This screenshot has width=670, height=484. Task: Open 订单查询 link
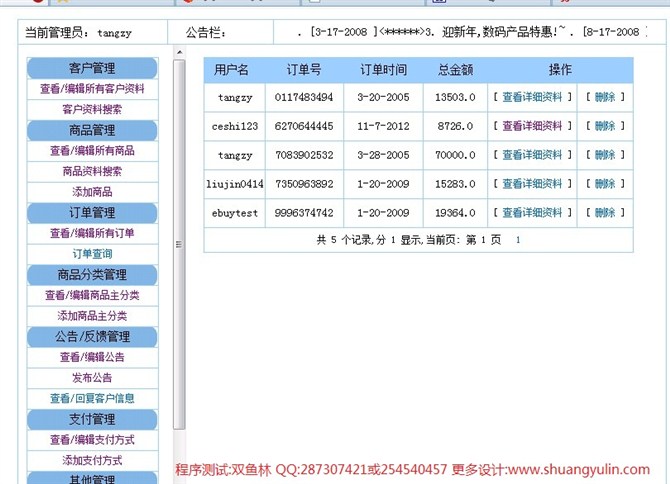92,254
